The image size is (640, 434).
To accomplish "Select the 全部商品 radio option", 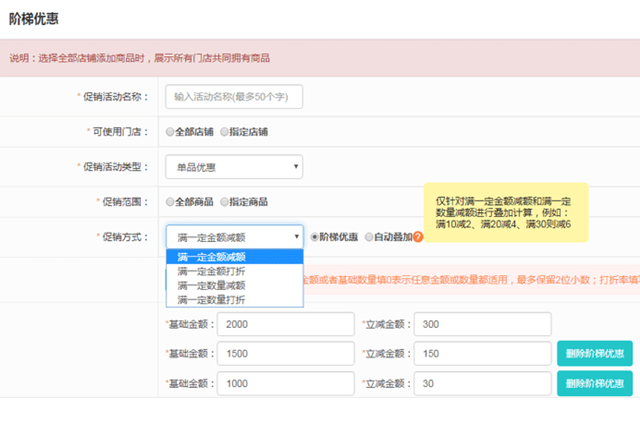I will tap(171, 202).
